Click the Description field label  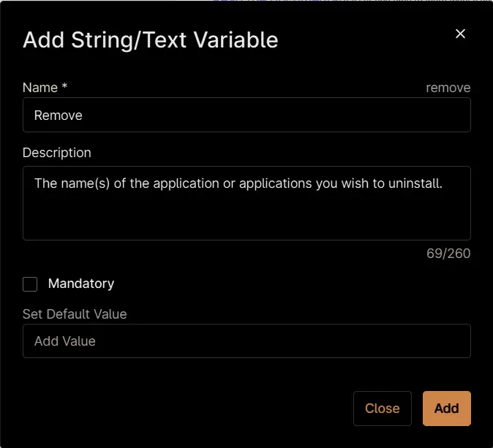pyautogui.click(x=57, y=153)
